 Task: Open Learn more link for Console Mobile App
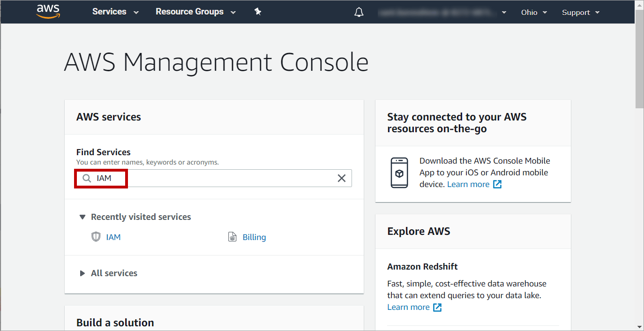[x=468, y=184]
